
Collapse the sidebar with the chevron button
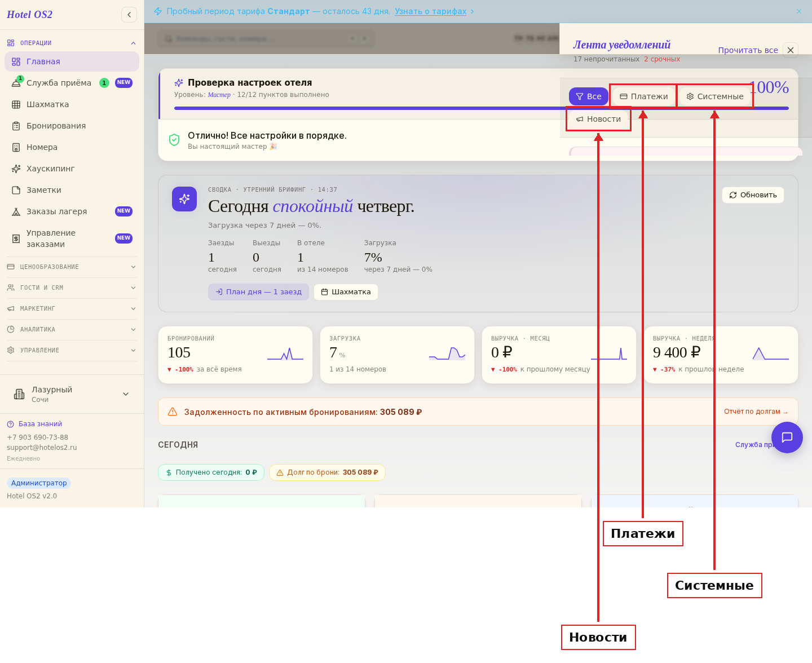tap(129, 15)
